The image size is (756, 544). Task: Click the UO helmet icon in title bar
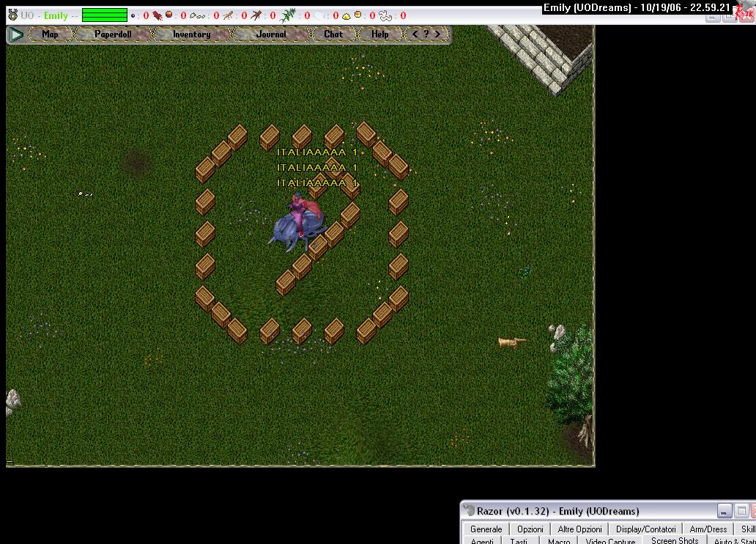12,15
